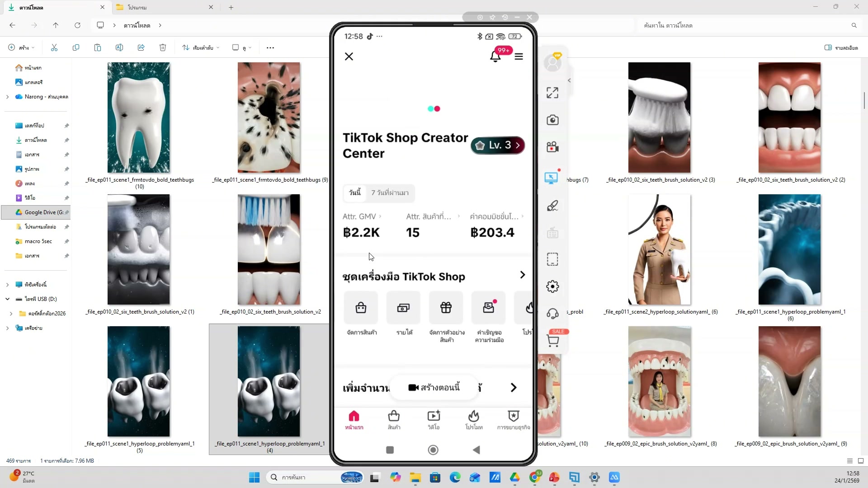Expand the Narong OneDrive tree item
The image size is (868, 488).
click(7, 97)
